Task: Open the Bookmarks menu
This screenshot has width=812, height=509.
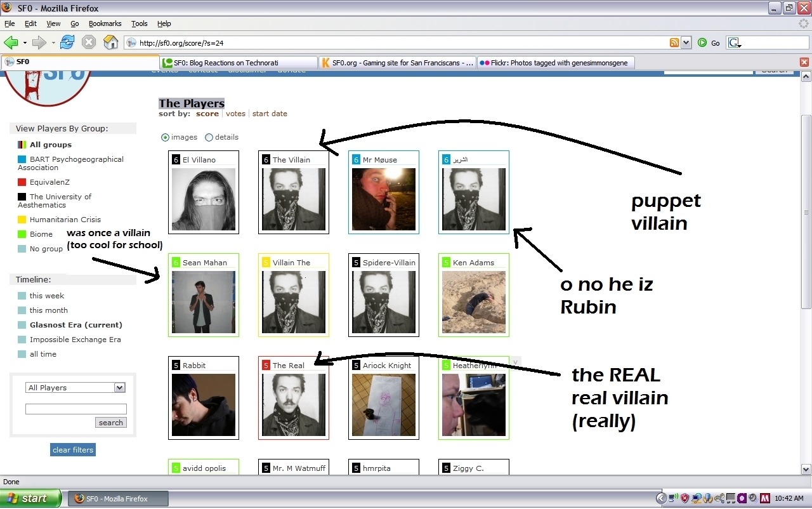Action: (x=105, y=23)
